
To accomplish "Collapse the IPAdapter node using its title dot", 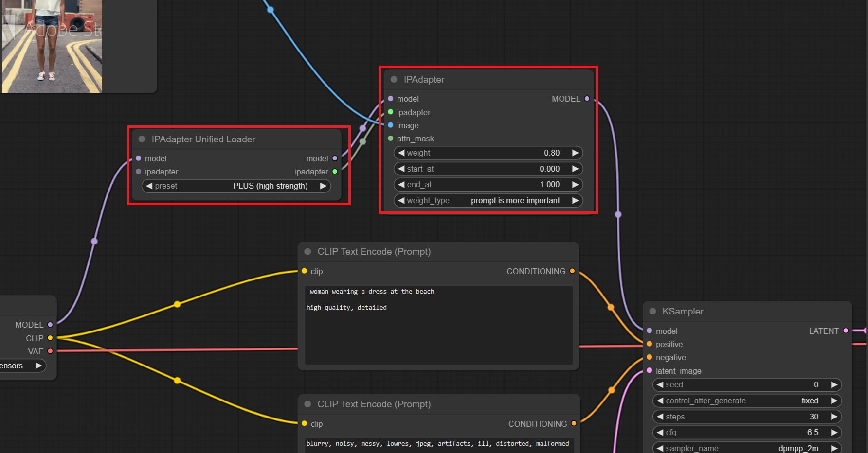I will [394, 79].
